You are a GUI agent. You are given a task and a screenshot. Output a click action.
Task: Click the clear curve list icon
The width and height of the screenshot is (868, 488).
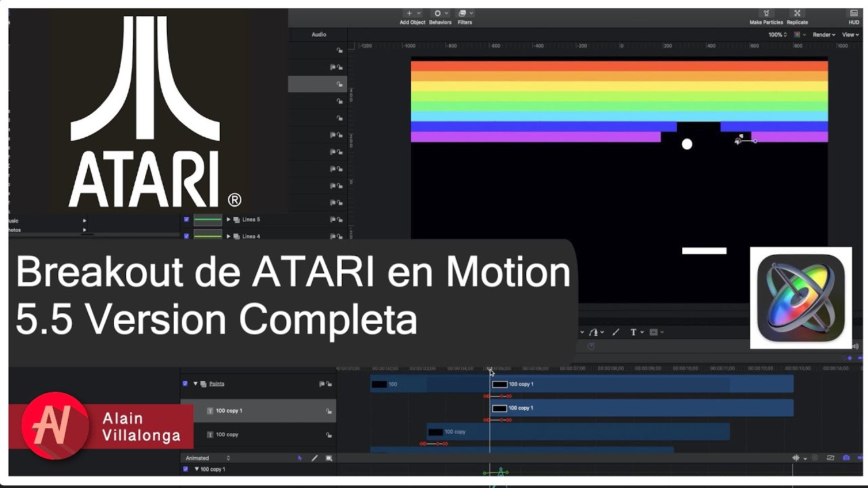[815, 458]
